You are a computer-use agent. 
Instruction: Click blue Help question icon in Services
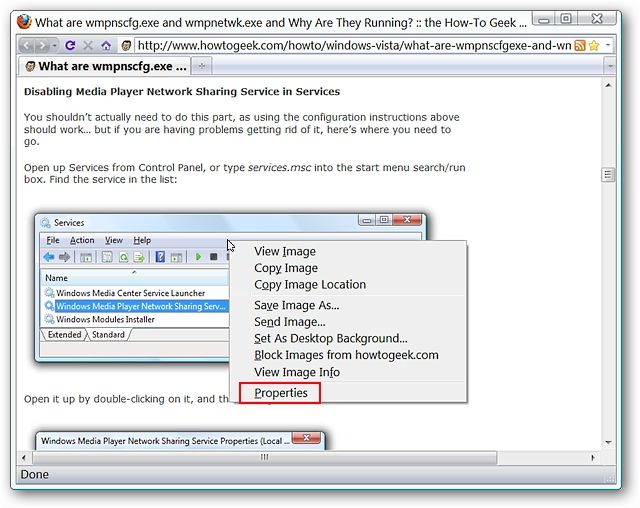(x=160, y=257)
